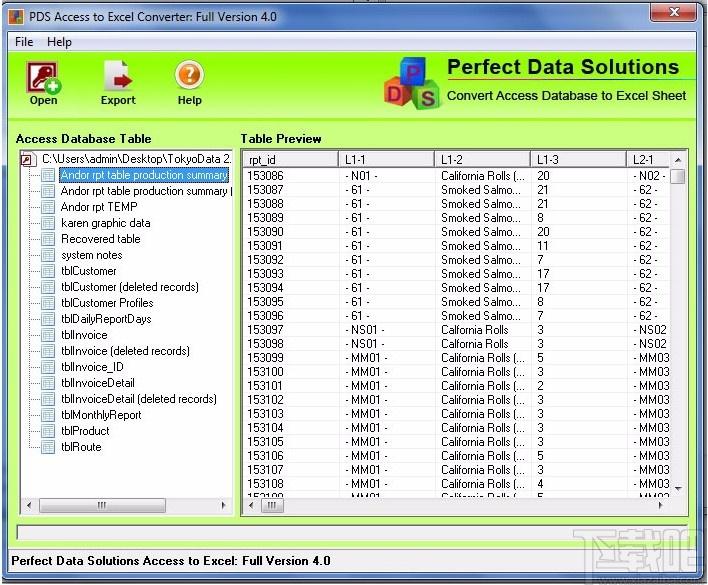Image resolution: width=708 pixels, height=585 pixels.
Task: Select the tblInvoice_ID table
Action: click(92, 367)
